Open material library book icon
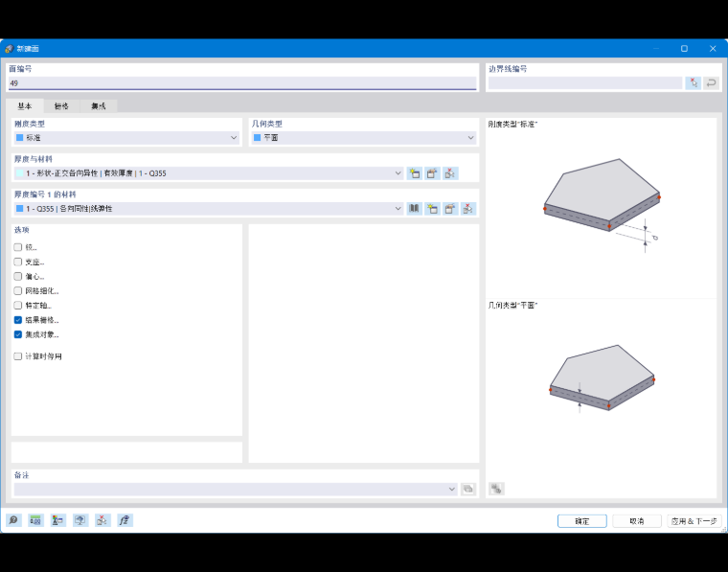Viewport: 728px width, 572px height. click(x=414, y=209)
